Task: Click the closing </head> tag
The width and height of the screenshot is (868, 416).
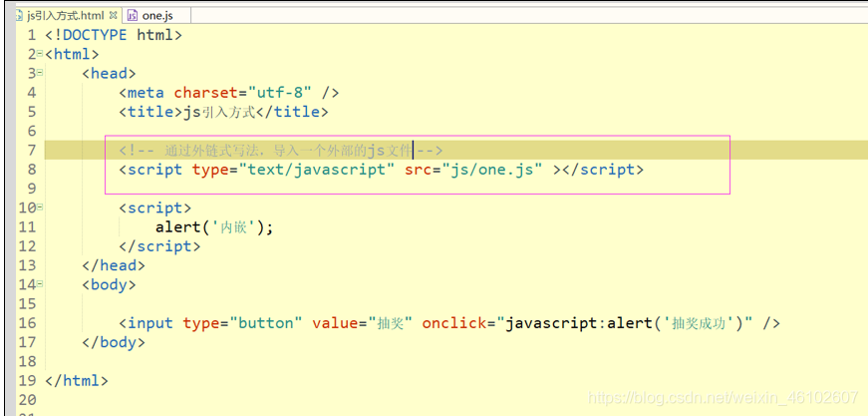Action: point(114,266)
